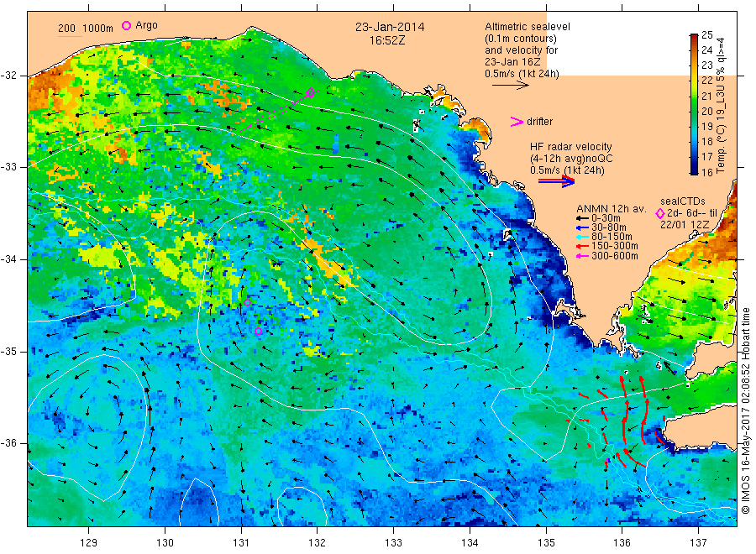Click the red 150-300m ANMN arrow
Viewport: 756px width, 554px height.
[x=582, y=247]
